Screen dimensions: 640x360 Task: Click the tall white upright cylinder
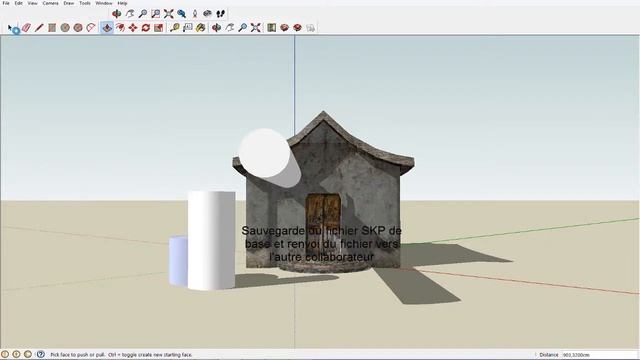(x=211, y=240)
